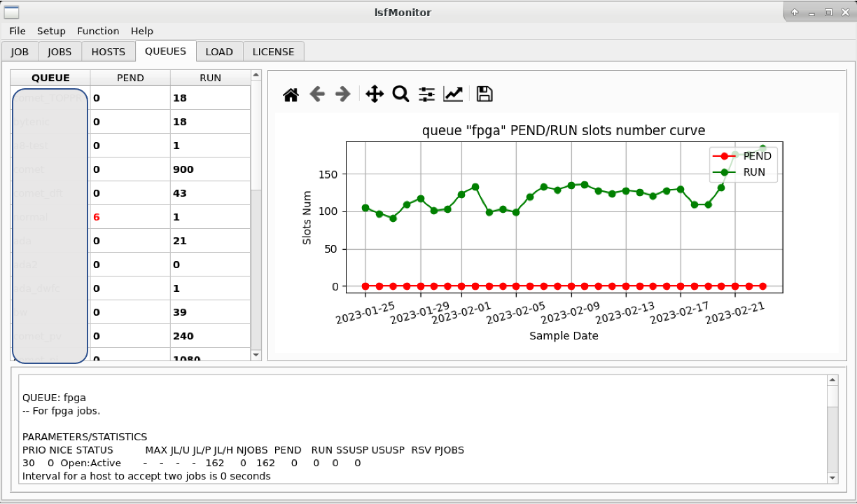Open the axis and curve parameter editor

pos(452,93)
